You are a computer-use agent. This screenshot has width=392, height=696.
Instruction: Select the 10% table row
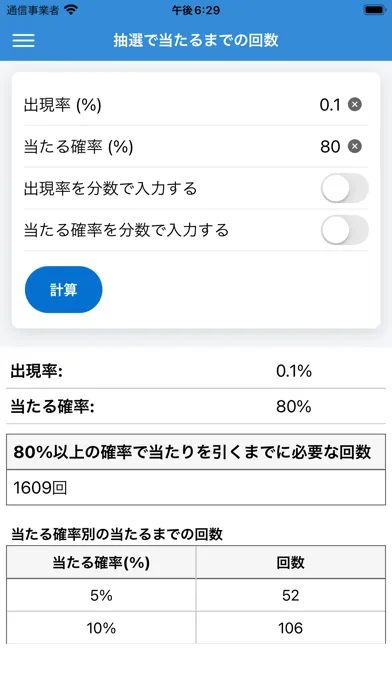(196, 628)
